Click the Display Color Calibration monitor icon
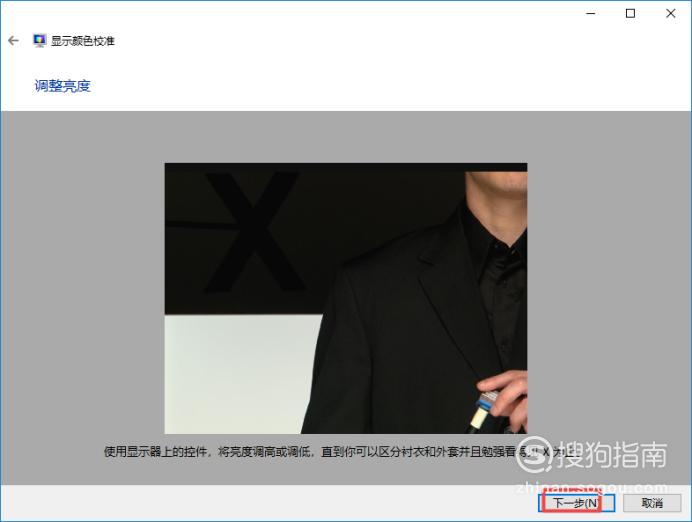Screen dimensions: 692x522 (39, 41)
